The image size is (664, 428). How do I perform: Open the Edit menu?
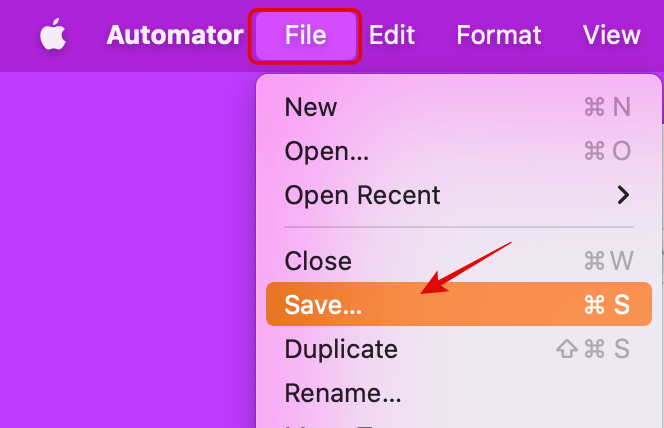[x=392, y=35]
